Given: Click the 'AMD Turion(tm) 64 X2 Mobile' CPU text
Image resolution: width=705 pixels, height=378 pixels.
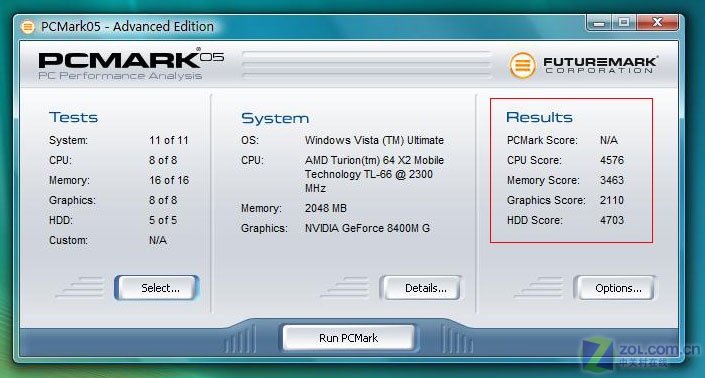Looking at the screenshot, I should (374, 160).
